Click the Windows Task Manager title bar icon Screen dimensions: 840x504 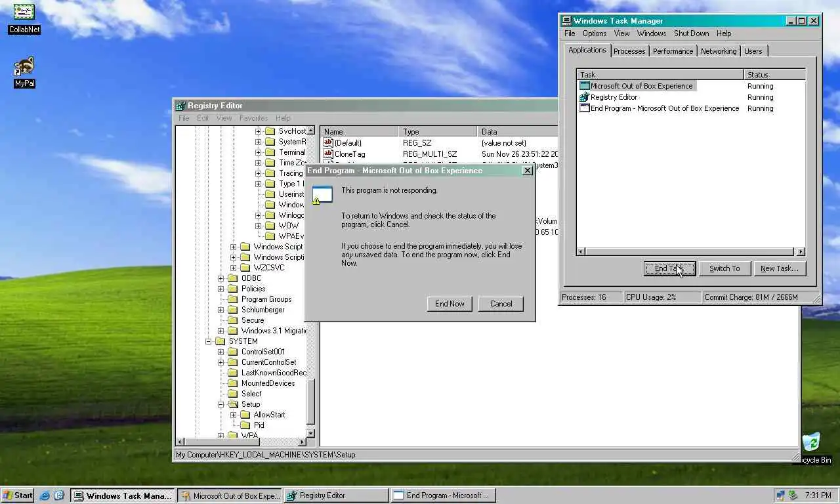566,21
